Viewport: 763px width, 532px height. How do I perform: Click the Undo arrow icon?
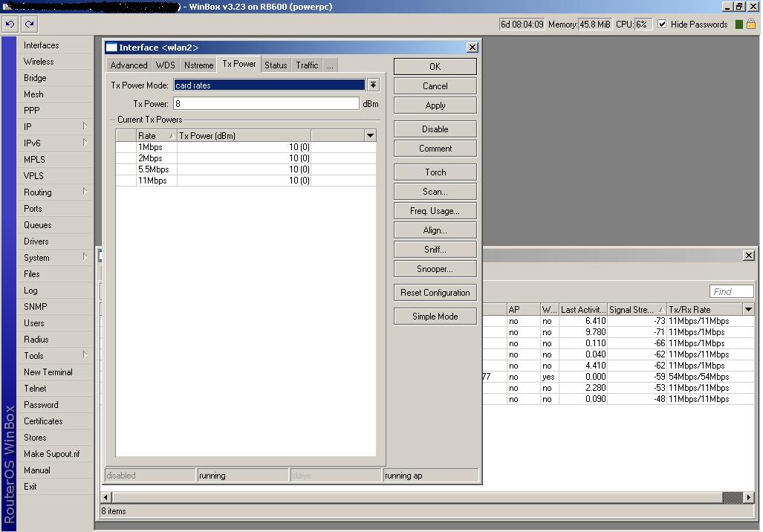10,24
